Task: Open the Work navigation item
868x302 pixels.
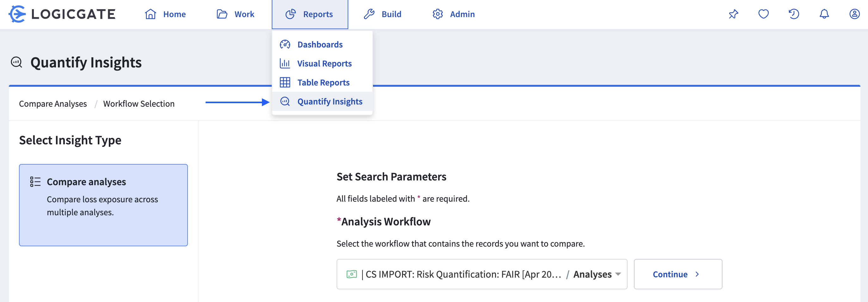Action: 236,14
